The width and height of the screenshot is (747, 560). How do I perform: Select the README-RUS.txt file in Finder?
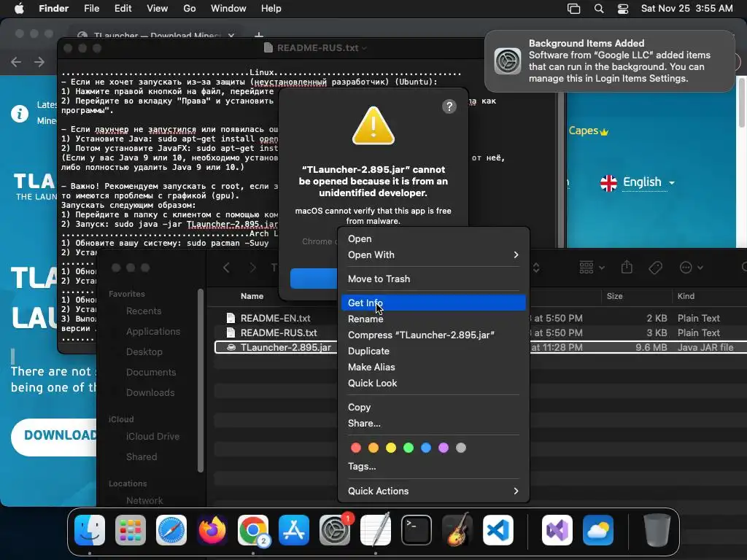click(x=278, y=332)
